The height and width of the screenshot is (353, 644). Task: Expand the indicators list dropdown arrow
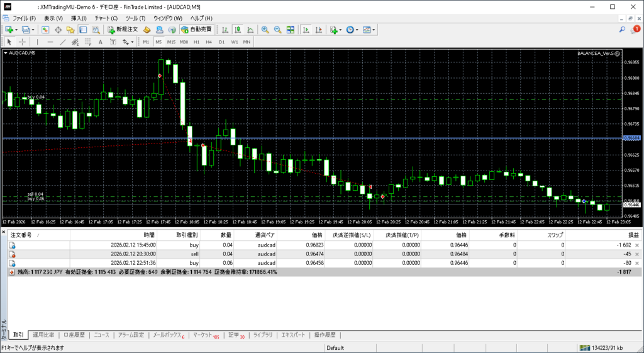340,30
